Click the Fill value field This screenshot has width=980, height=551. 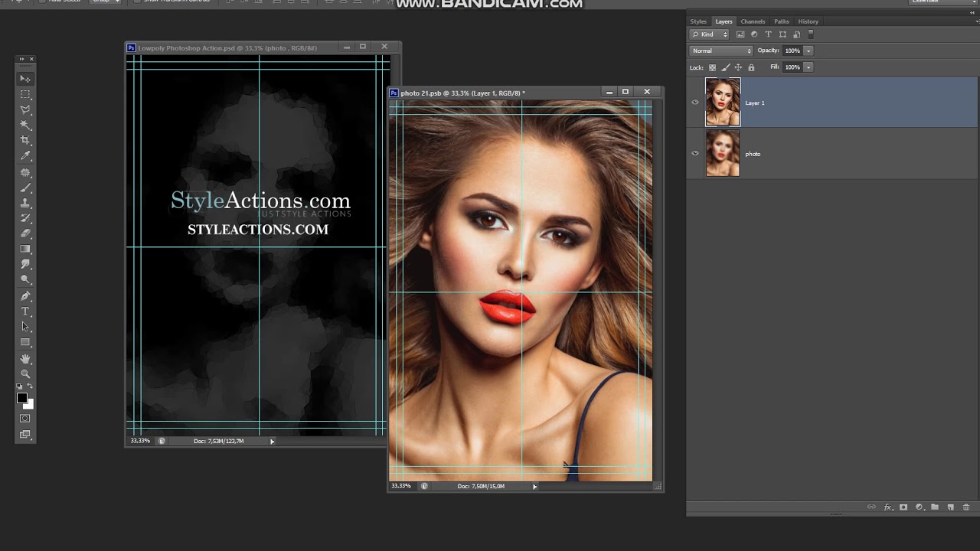pyautogui.click(x=792, y=67)
